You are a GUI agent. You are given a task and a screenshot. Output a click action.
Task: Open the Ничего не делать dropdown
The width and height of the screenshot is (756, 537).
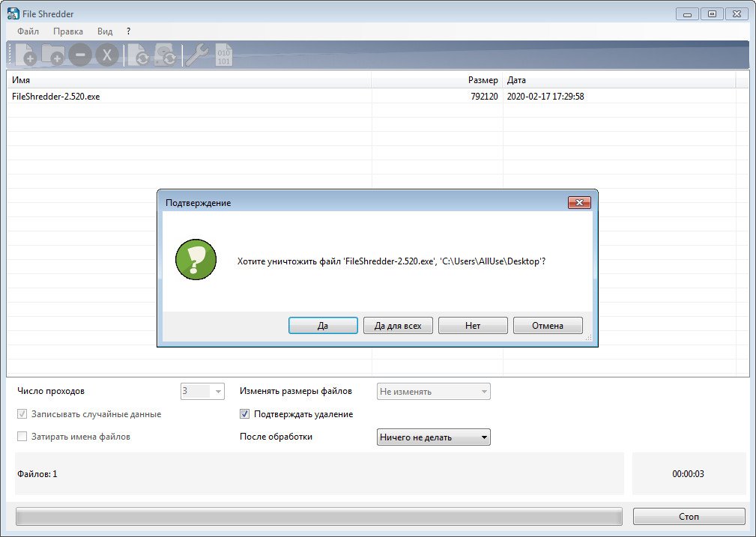(x=434, y=437)
